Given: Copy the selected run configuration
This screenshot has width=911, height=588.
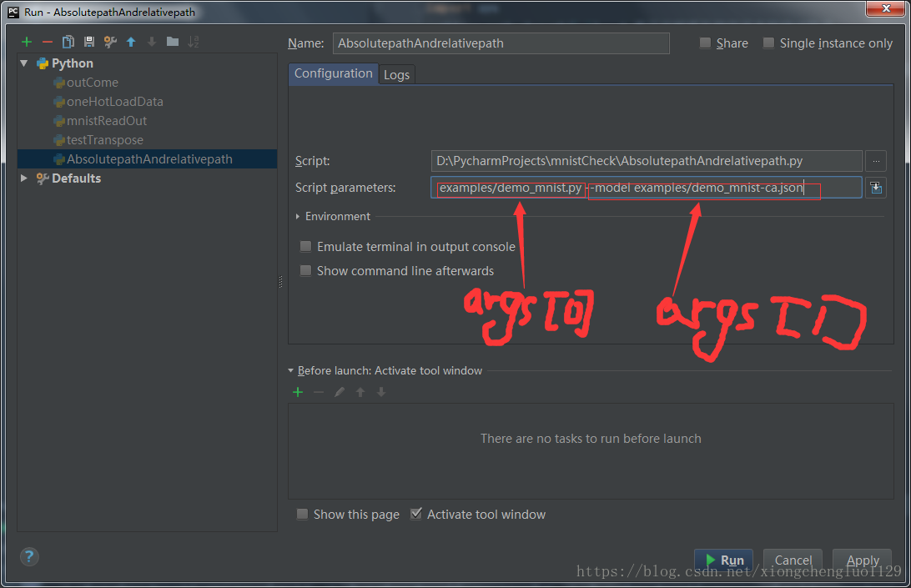Looking at the screenshot, I should click(68, 42).
